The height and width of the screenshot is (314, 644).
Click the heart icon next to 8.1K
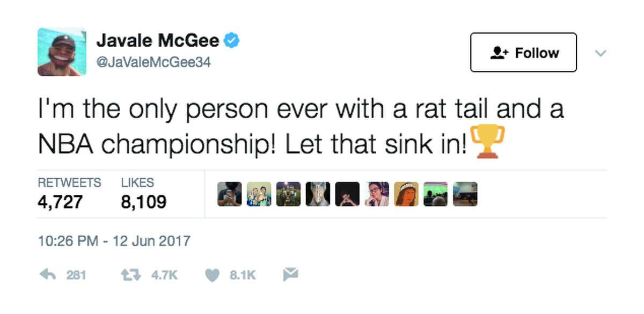211,274
